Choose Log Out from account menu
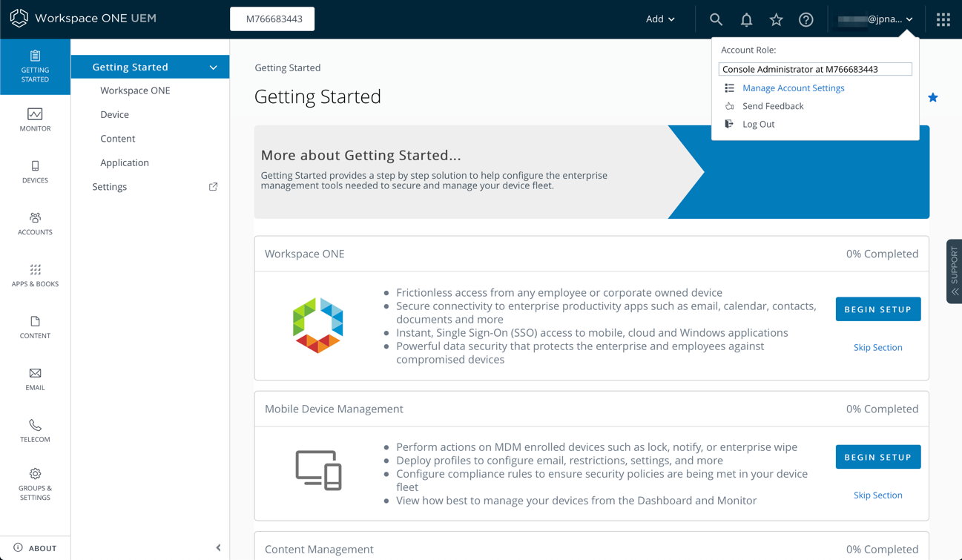This screenshot has width=962, height=560. click(758, 124)
